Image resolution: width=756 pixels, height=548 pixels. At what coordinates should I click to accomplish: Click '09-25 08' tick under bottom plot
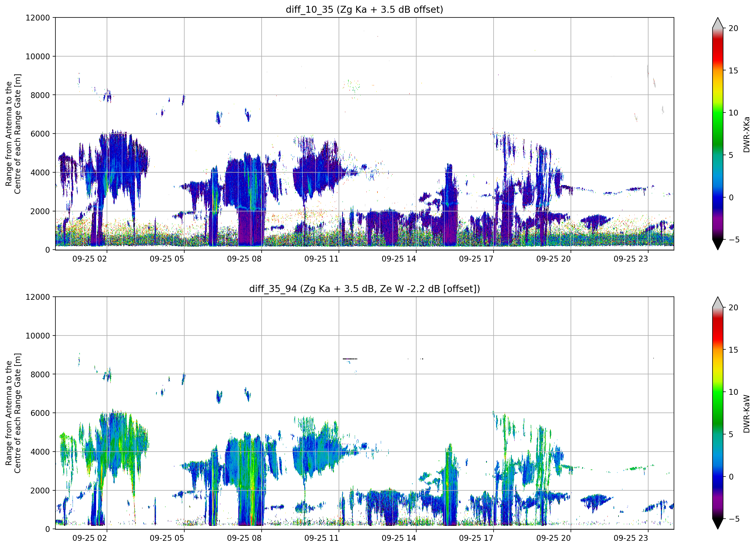click(x=244, y=538)
